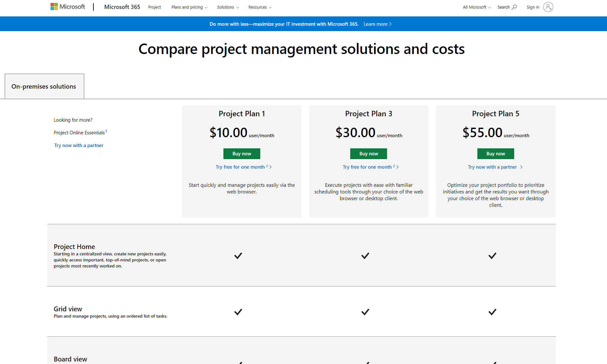607x364 pixels.
Task: Click the Sign in account avatar icon
Action: [548, 7]
